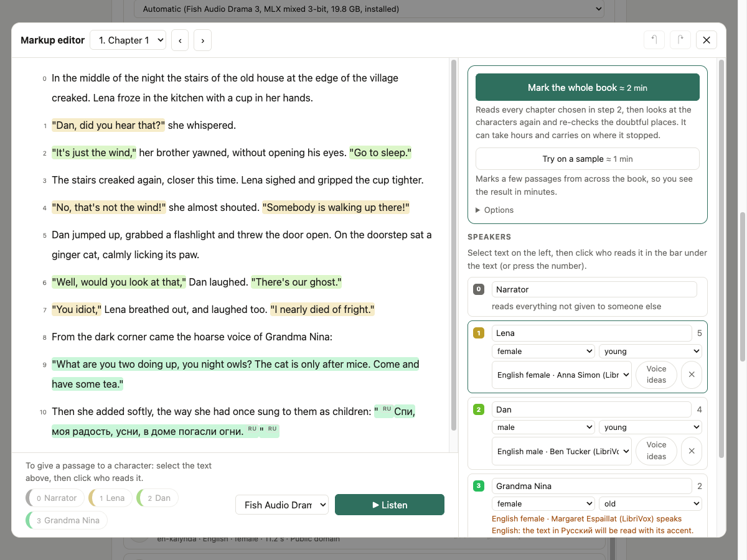
Task: Open Voice ideas for Dan
Action: click(x=656, y=451)
